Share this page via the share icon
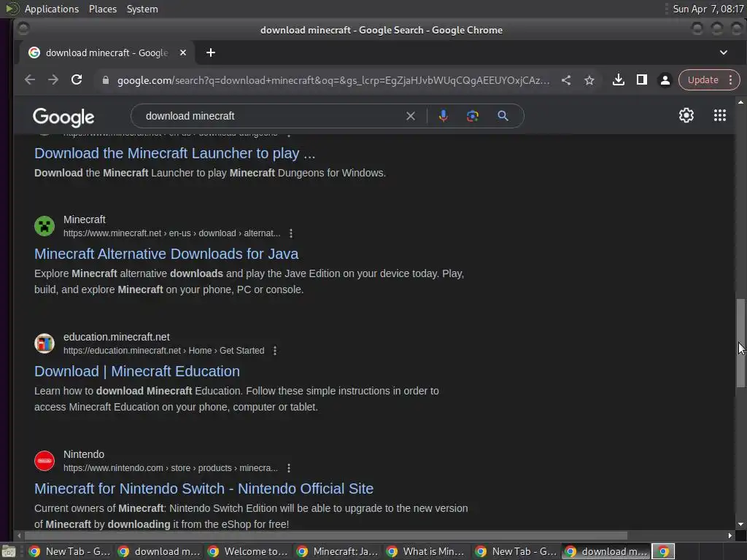The image size is (747, 560). (566, 80)
